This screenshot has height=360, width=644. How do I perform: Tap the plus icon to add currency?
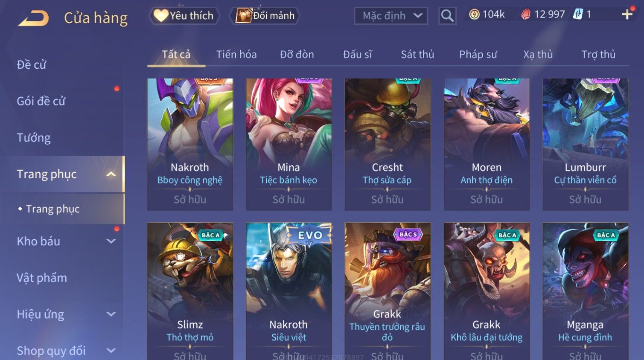click(x=627, y=15)
